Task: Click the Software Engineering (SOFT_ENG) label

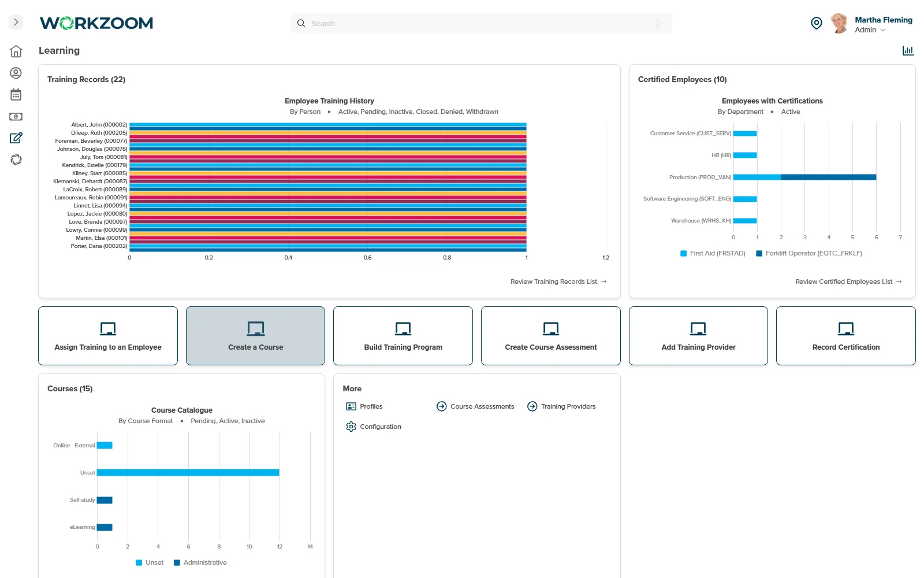Action: point(687,199)
